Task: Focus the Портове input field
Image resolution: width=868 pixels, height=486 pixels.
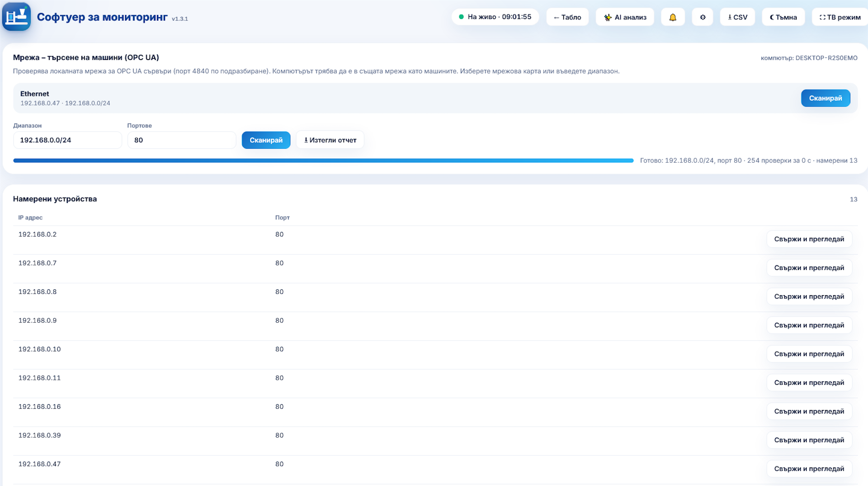Action: click(x=182, y=140)
